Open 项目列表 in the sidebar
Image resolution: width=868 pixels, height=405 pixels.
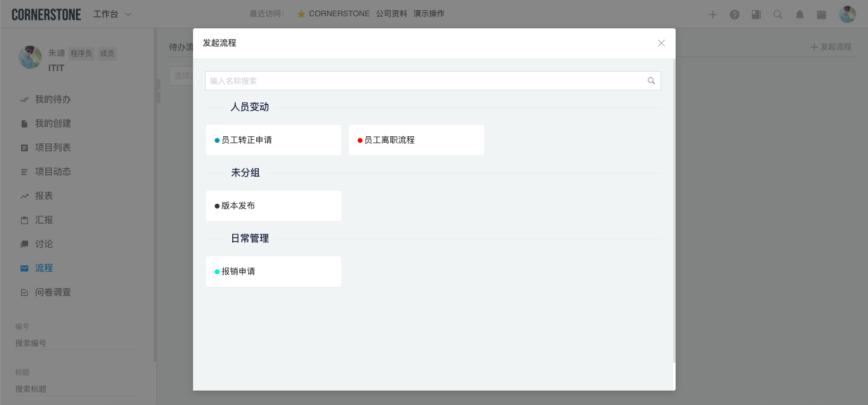click(53, 148)
